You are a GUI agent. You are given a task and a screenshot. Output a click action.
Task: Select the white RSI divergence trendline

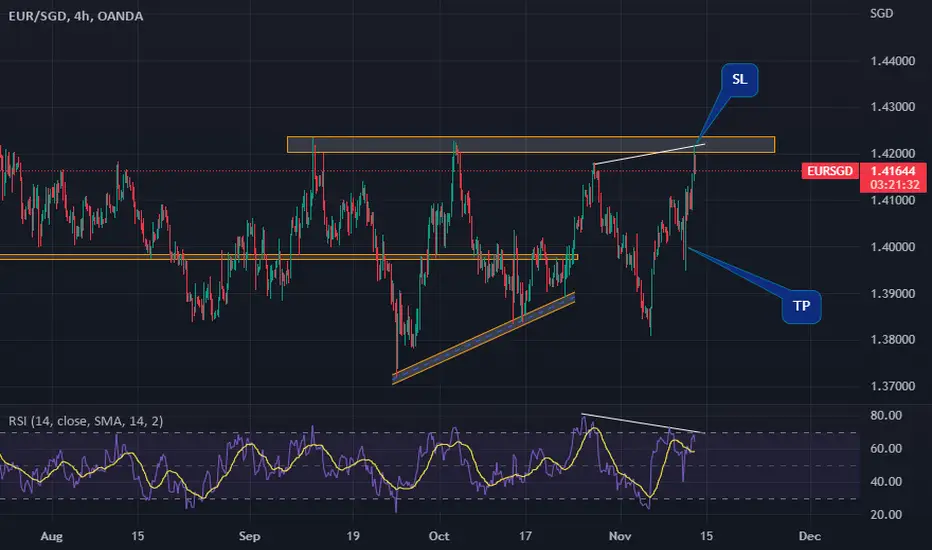[x=643, y=423]
